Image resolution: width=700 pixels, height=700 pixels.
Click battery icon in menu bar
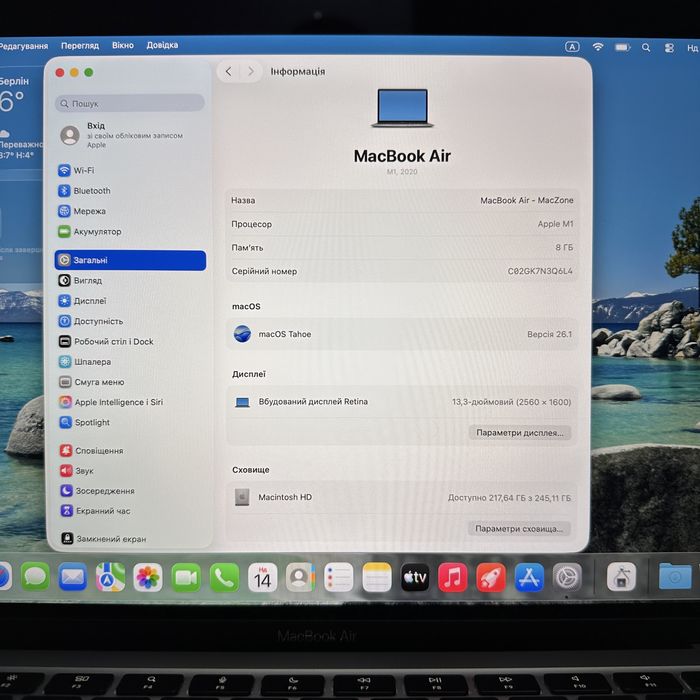(x=623, y=47)
